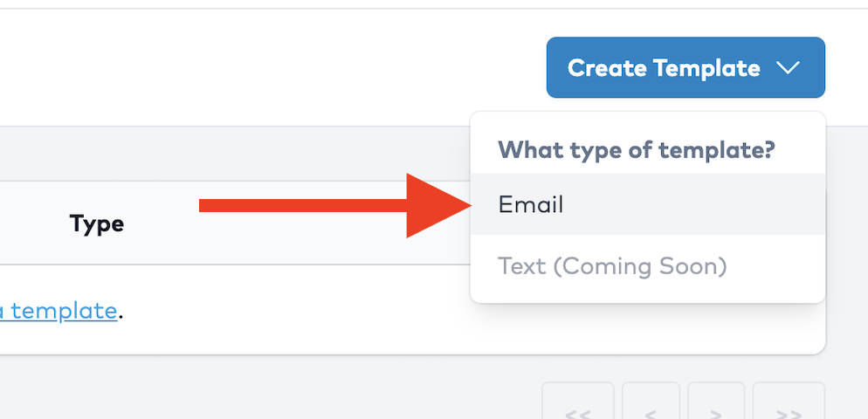Click the chevron icon on Create Template
This screenshot has height=419, width=868.
788,68
